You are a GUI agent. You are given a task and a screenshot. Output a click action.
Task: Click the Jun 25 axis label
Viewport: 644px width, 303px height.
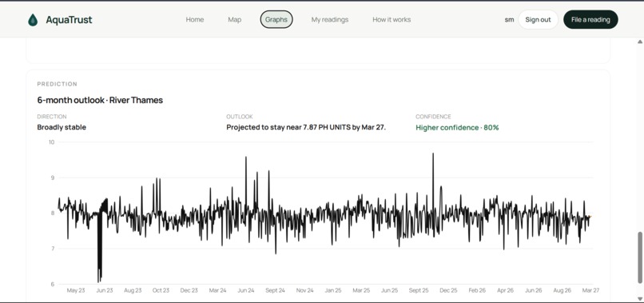tap(389, 290)
